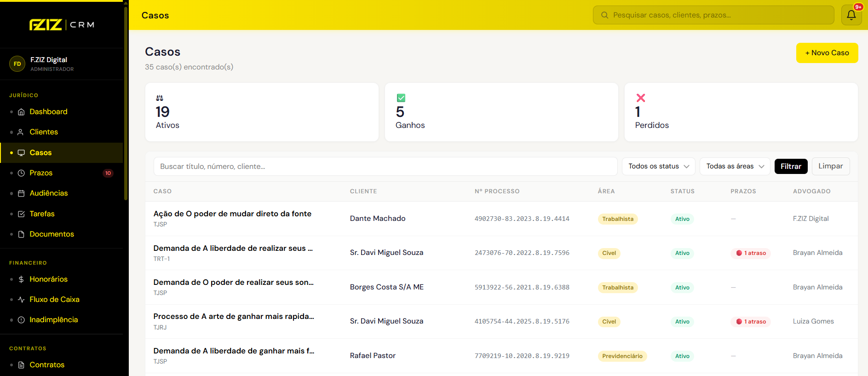This screenshot has height=376, width=868.
Task: Click the F.ZIZ CRM logo
Action: tap(62, 25)
